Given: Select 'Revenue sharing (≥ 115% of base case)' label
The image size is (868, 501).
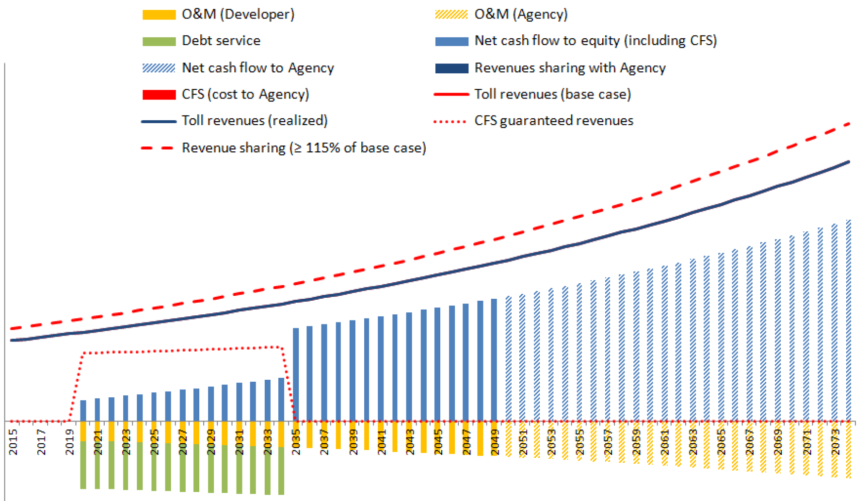Looking at the screenshot, I should tap(304, 148).
